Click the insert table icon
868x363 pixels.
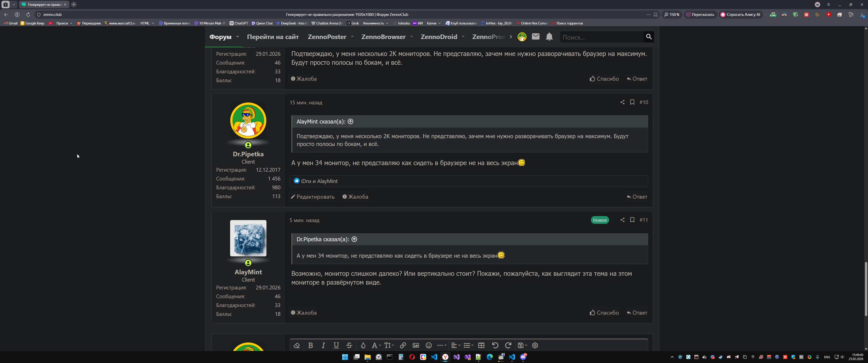click(x=481, y=345)
